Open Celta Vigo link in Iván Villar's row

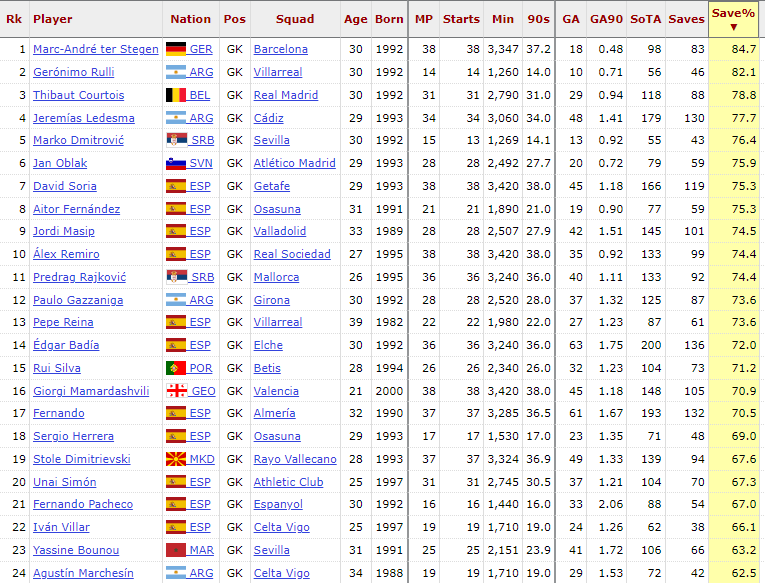[x=282, y=527]
